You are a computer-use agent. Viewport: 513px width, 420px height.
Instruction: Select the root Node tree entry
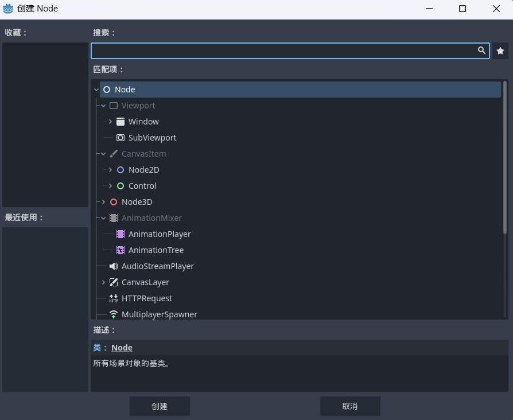coord(125,90)
